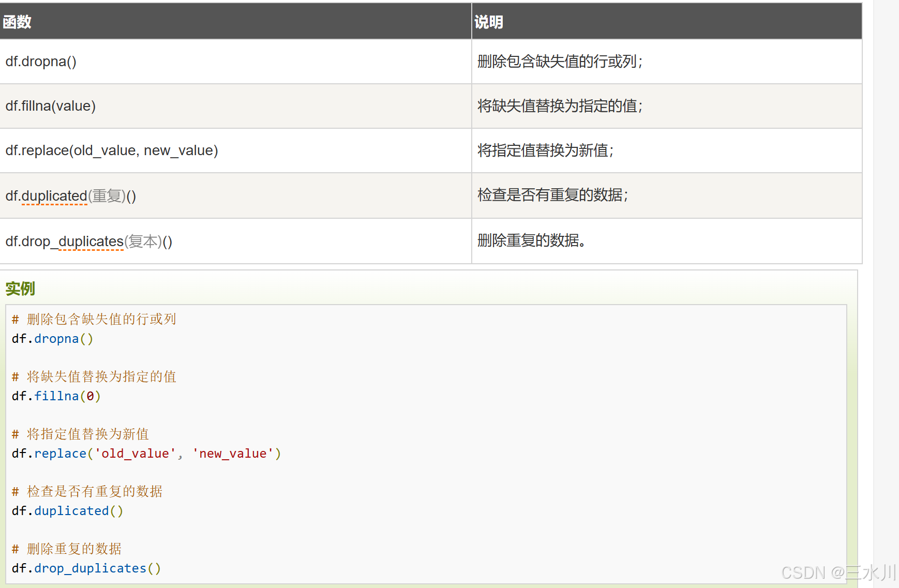Click code line df.duplicated()
The height and width of the screenshot is (588, 899).
[x=67, y=511]
